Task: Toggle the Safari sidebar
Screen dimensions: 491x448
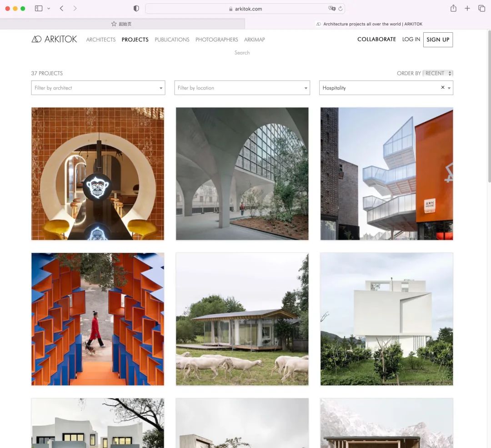Action: [39, 9]
